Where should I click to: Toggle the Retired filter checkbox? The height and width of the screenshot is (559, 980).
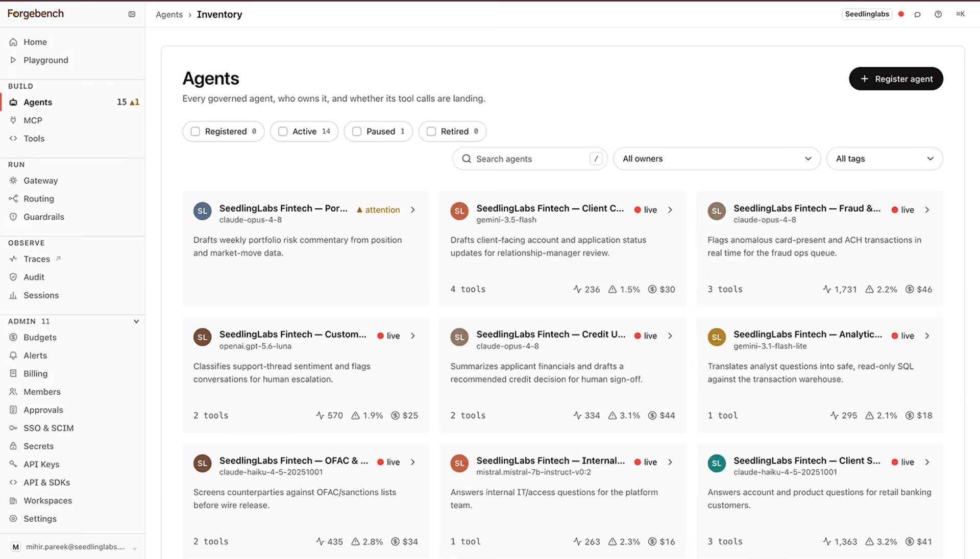point(431,132)
